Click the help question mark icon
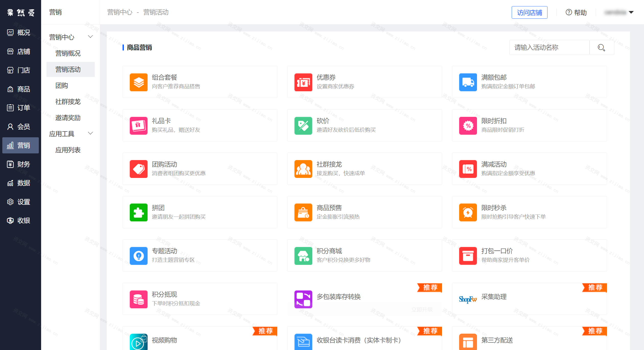644x350 pixels. (569, 12)
